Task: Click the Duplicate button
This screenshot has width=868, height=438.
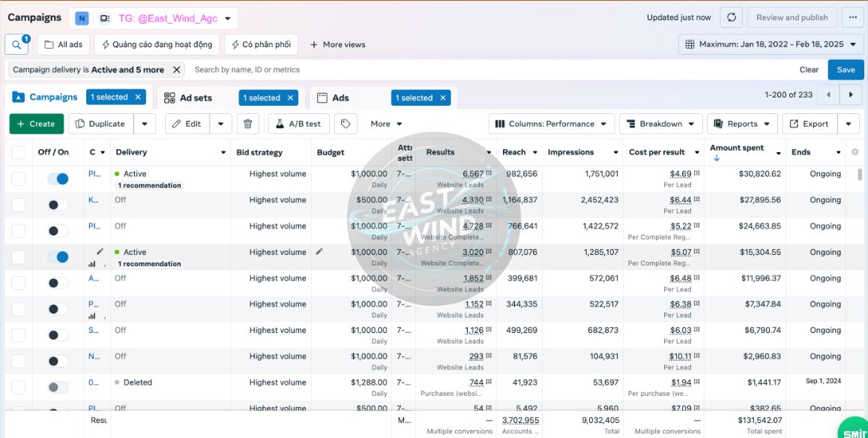Action: [x=101, y=124]
